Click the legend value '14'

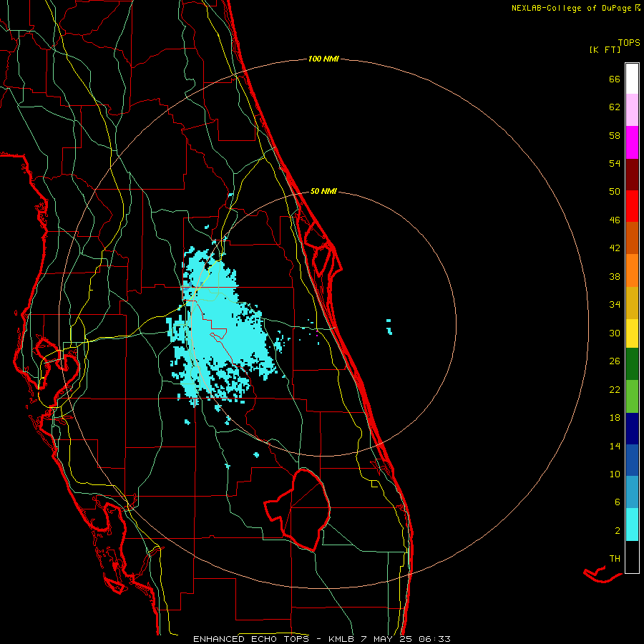pyautogui.click(x=615, y=446)
